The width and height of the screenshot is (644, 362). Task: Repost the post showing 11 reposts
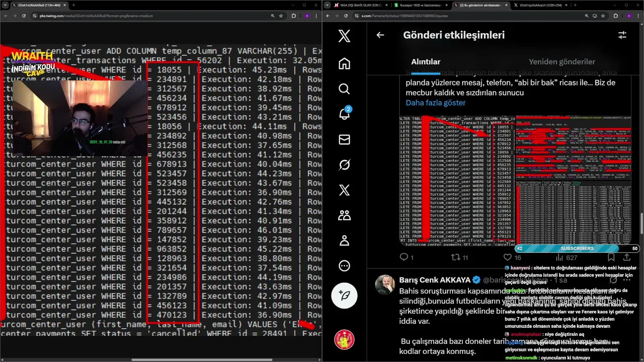click(459, 257)
